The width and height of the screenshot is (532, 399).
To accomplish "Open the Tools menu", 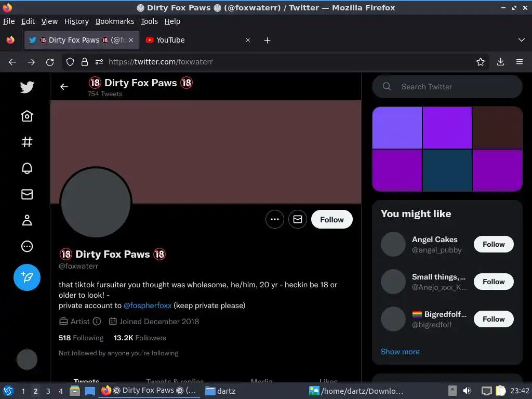I will tap(149, 21).
